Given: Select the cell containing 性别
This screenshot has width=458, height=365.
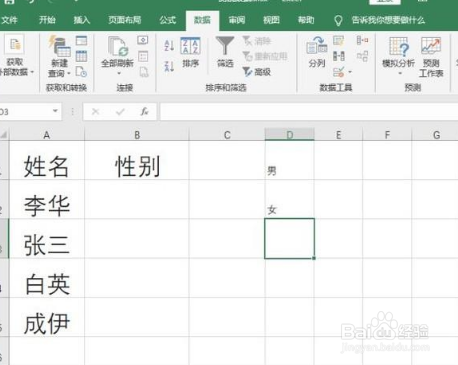Looking at the screenshot, I should [137, 160].
